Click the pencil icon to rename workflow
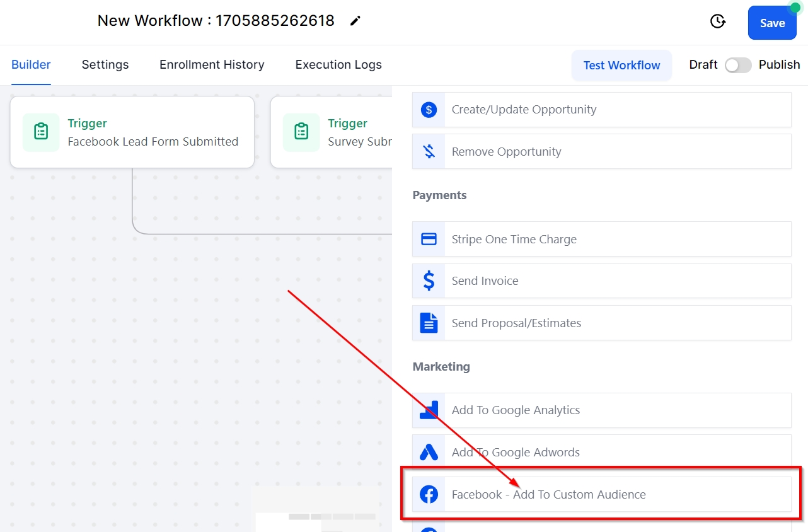The image size is (808, 532). (355, 21)
